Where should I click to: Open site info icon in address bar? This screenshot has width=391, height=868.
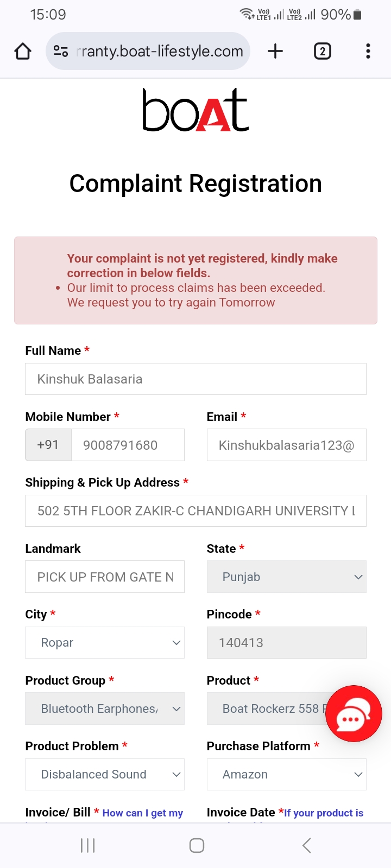coord(61,52)
